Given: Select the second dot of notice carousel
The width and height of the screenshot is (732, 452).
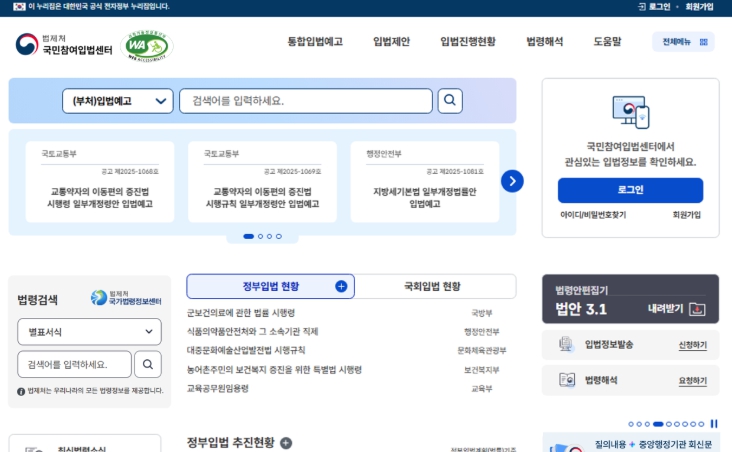Looking at the screenshot, I should point(259,237).
